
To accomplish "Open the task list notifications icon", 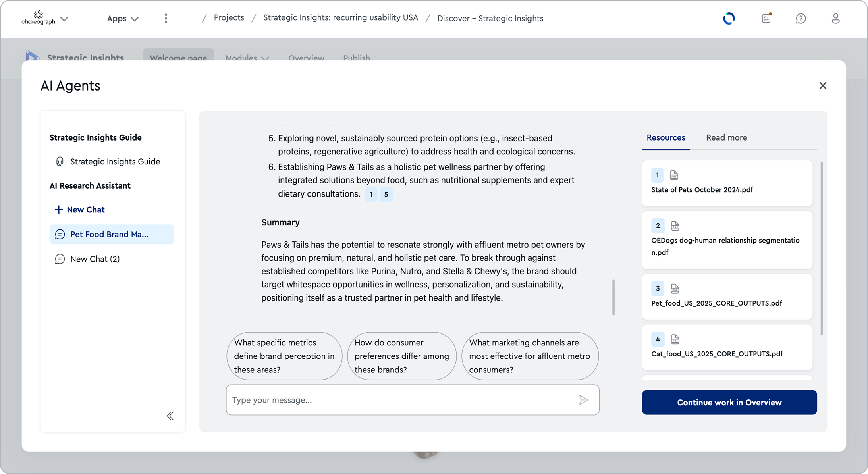I will (x=766, y=18).
